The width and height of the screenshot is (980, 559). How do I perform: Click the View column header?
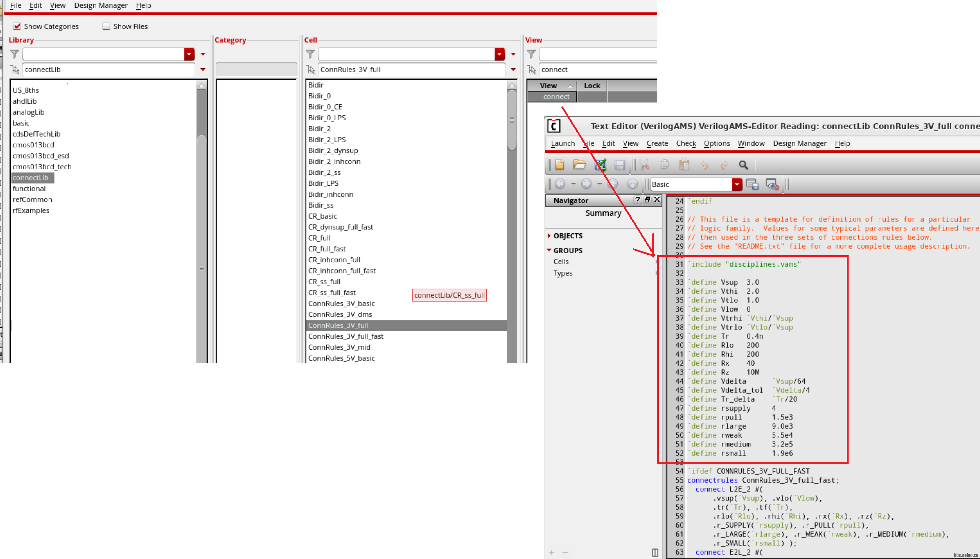pyautogui.click(x=548, y=86)
